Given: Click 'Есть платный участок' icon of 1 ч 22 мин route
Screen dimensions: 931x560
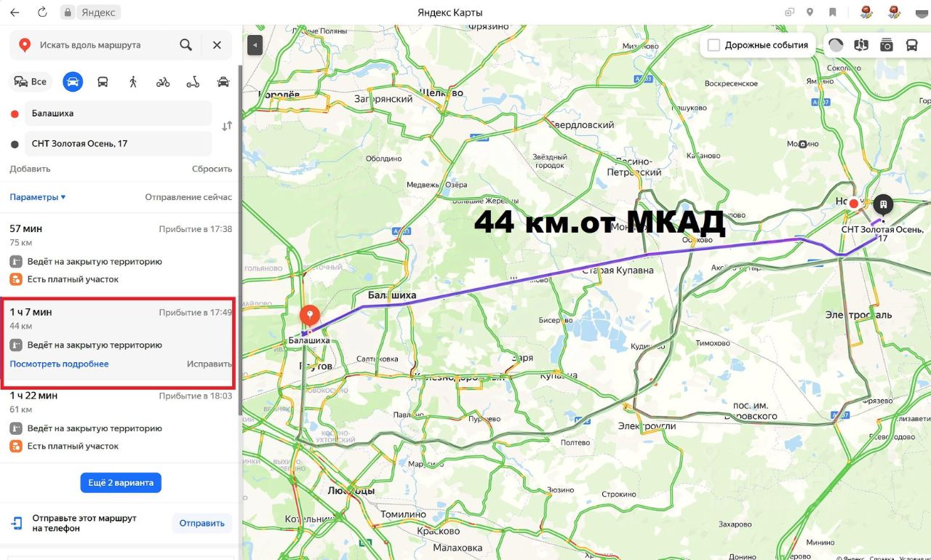Looking at the screenshot, I should pos(16,446).
